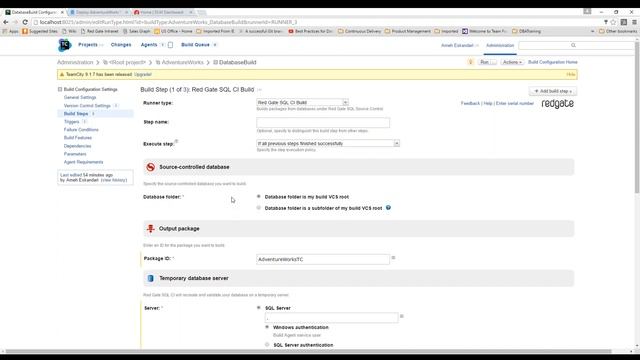640x360 pixels.
Task: Open the Apps bookmarks shortcut
Action: (11, 31)
